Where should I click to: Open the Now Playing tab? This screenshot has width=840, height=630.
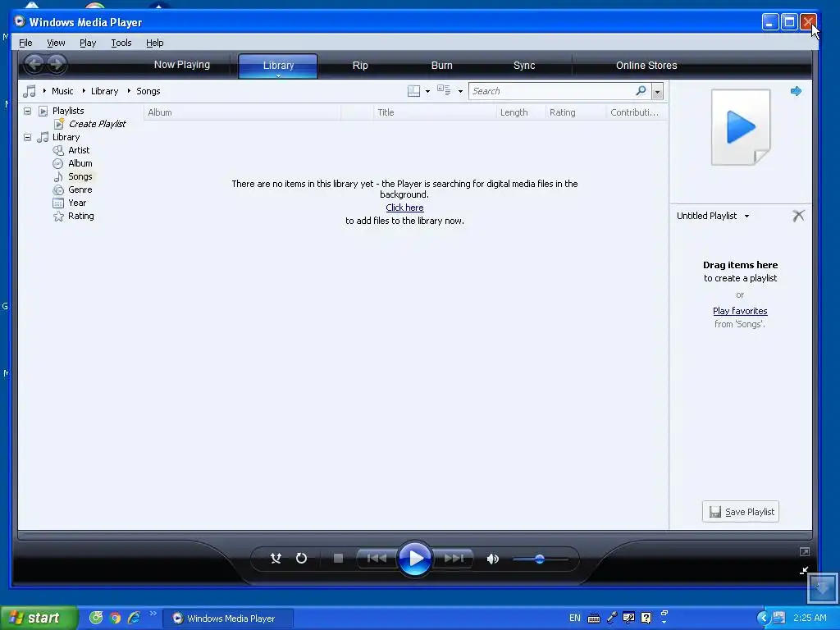coord(181,65)
